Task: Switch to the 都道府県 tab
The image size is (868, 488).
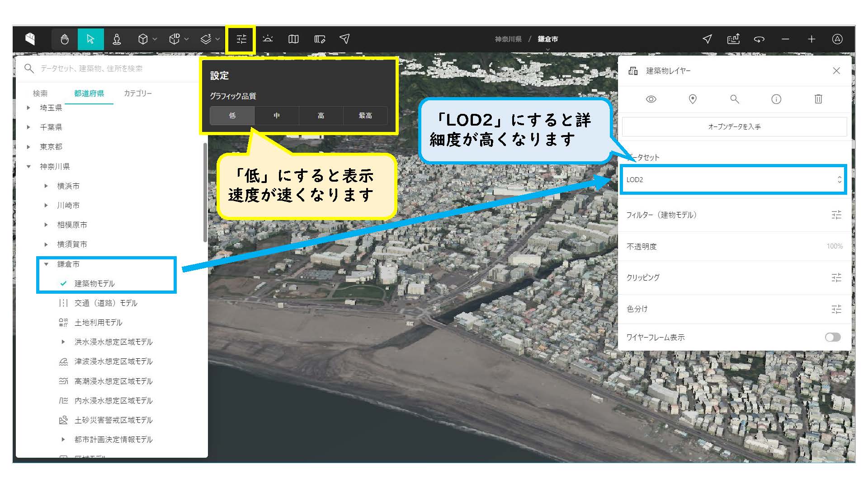Action: [x=89, y=93]
